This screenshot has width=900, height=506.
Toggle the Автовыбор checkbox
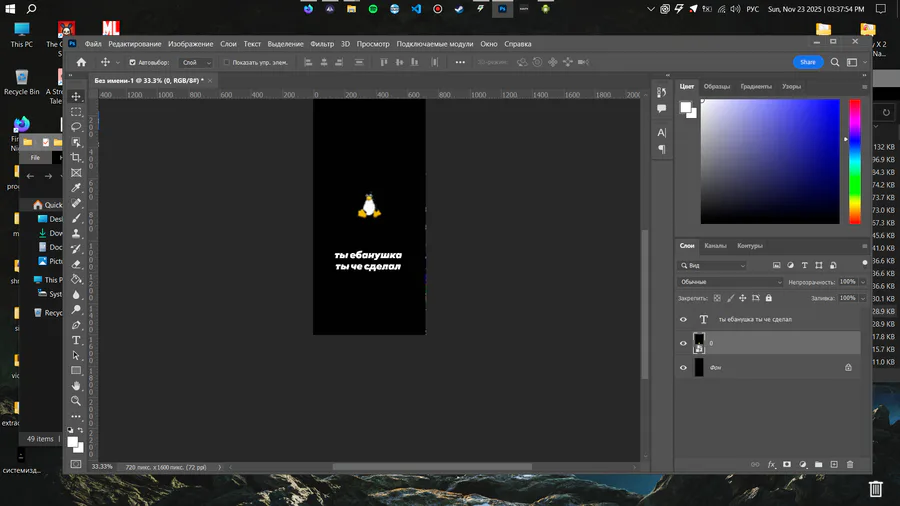click(x=133, y=63)
